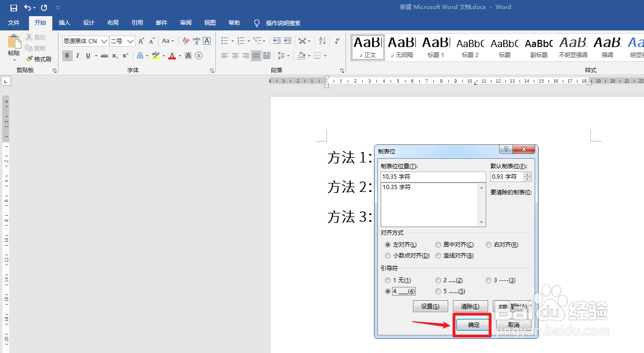Switch to the 布局 tab
The image size is (644, 353).
point(113,23)
